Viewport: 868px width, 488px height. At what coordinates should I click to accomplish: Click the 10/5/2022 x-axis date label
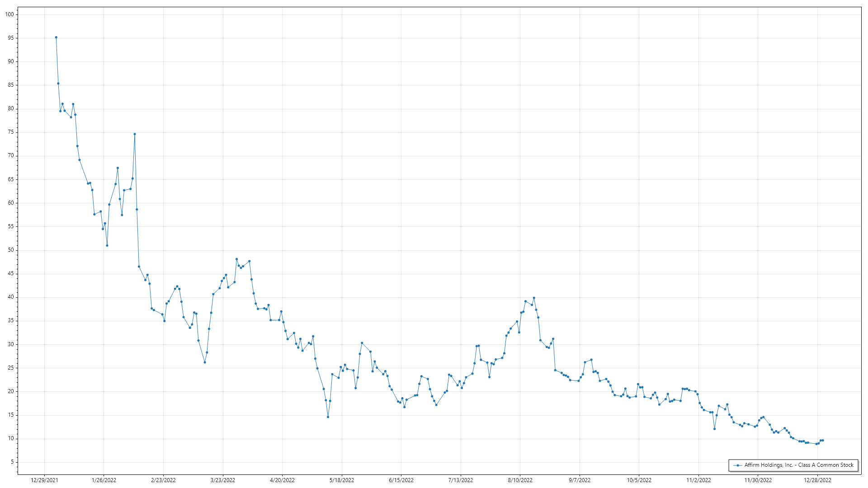point(639,480)
